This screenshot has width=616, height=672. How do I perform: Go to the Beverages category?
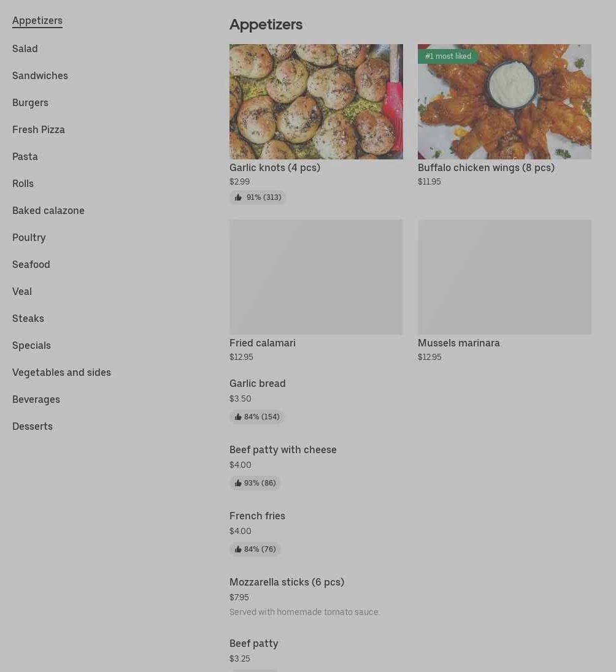(36, 399)
